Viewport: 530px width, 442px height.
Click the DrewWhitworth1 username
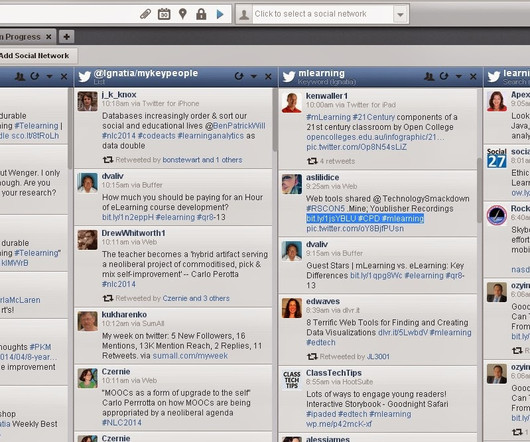[134, 233]
